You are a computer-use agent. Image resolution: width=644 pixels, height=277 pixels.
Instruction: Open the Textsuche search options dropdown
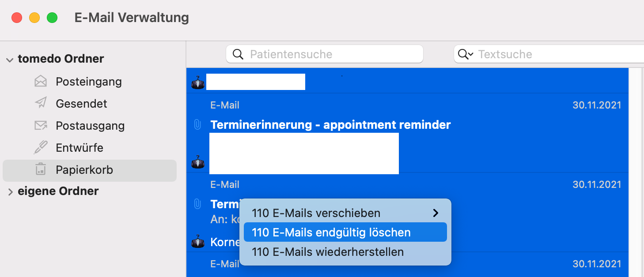tap(466, 54)
